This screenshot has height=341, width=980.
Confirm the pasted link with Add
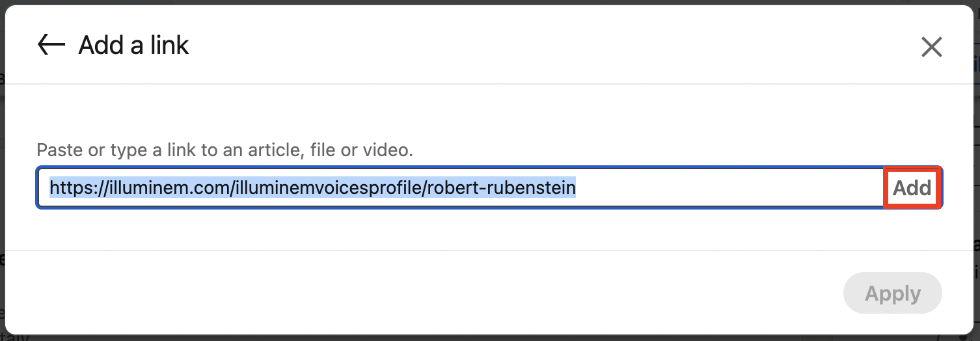tap(911, 188)
